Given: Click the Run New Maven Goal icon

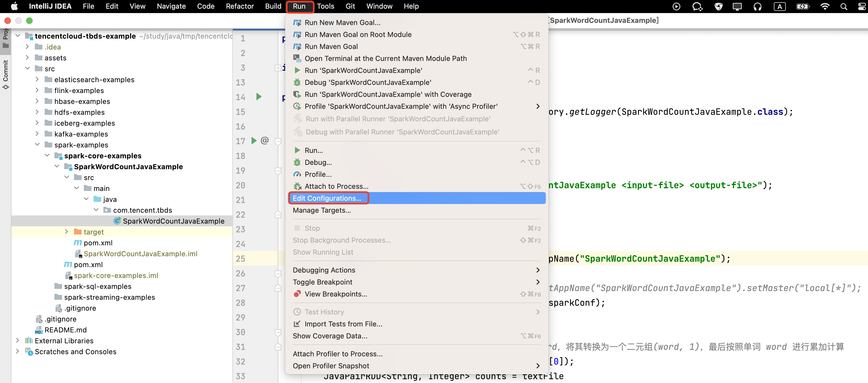Looking at the screenshot, I should (297, 23).
